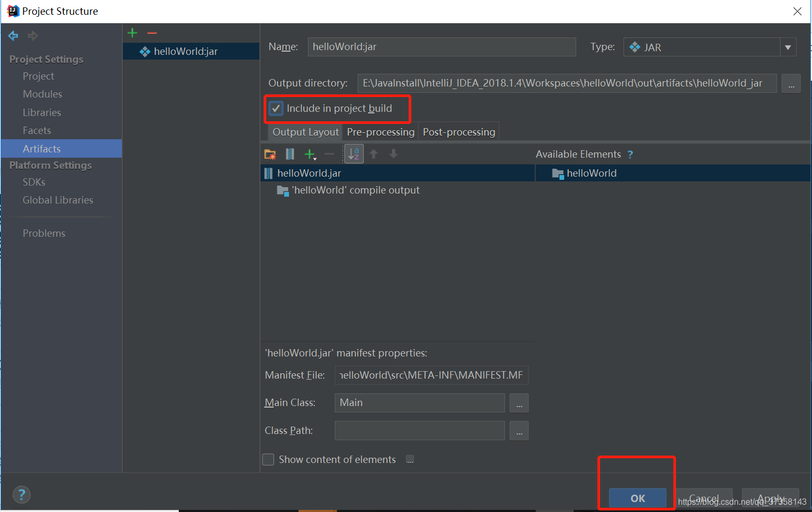Click the artifact Name input field
Viewport: 812px width, 512px height.
[x=442, y=47]
